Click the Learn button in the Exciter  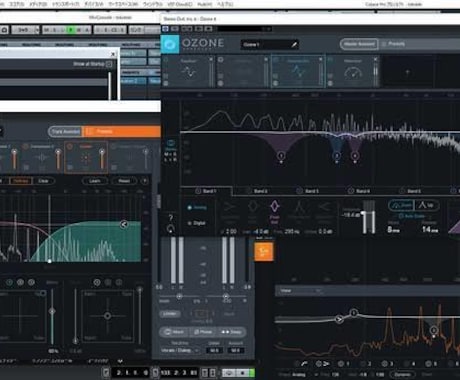95,181
